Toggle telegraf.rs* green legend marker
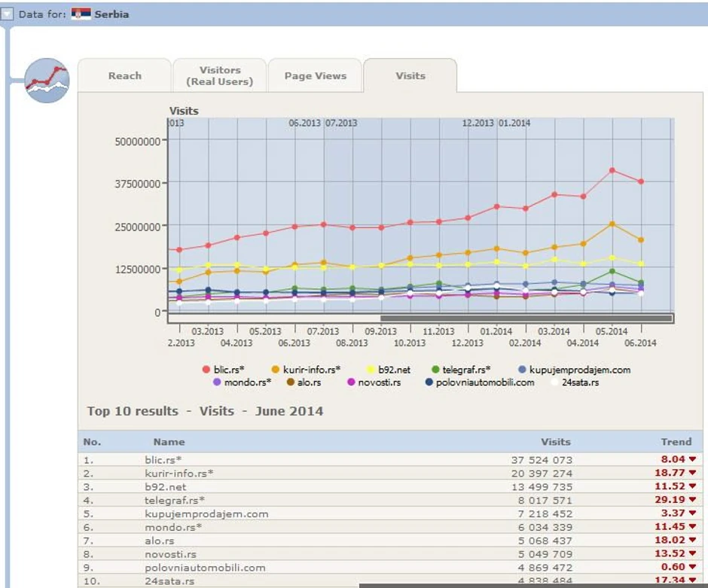This screenshot has height=588, width=708. 435,370
